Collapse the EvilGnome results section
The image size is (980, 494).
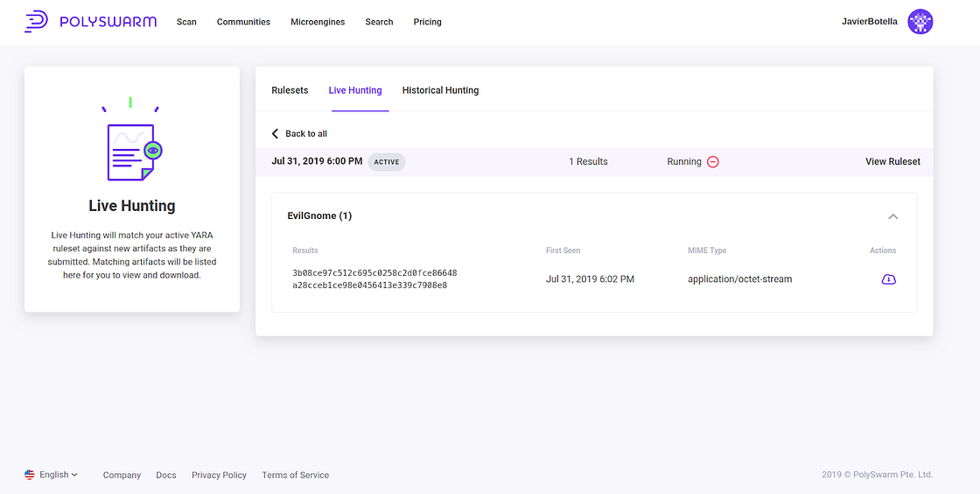893,216
